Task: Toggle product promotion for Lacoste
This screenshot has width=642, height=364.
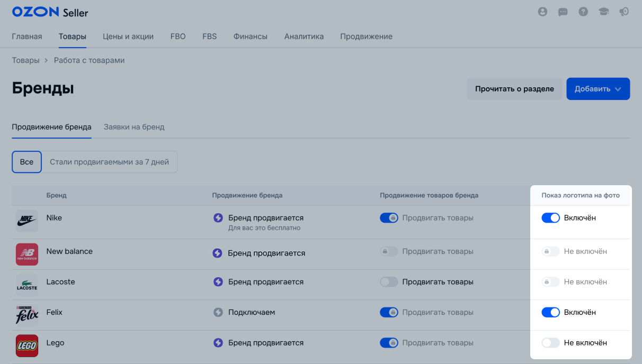Action: click(x=389, y=282)
